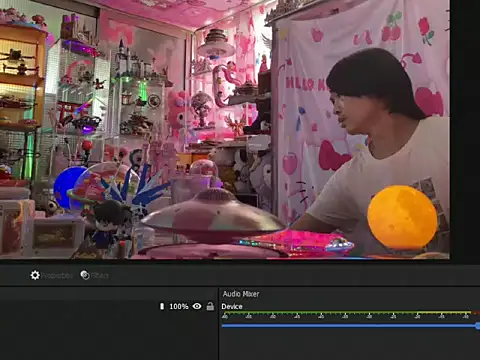Click the empty source toolbar area right of Filters

coord(293,275)
